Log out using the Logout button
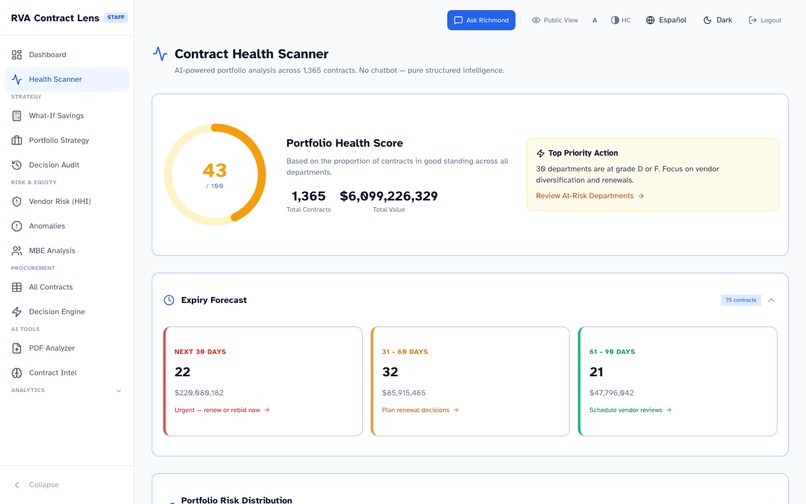This screenshot has height=504, width=806. (765, 20)
